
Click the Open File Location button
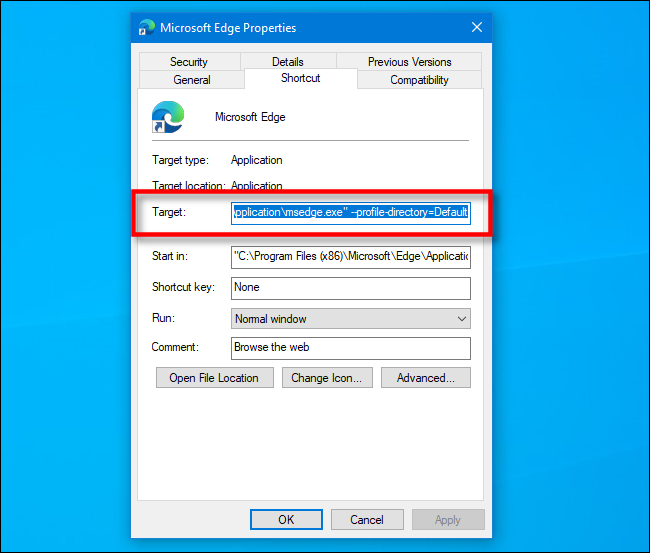(215, 378)
